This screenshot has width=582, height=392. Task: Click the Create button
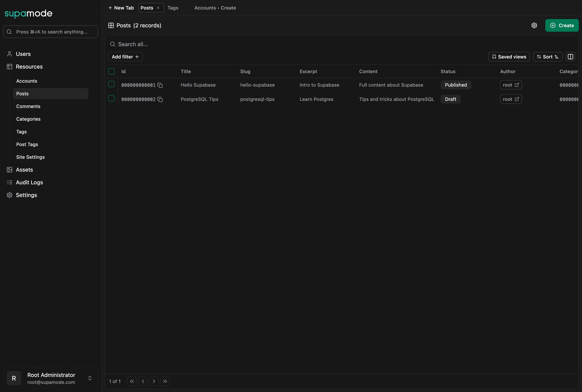point(562,25)
